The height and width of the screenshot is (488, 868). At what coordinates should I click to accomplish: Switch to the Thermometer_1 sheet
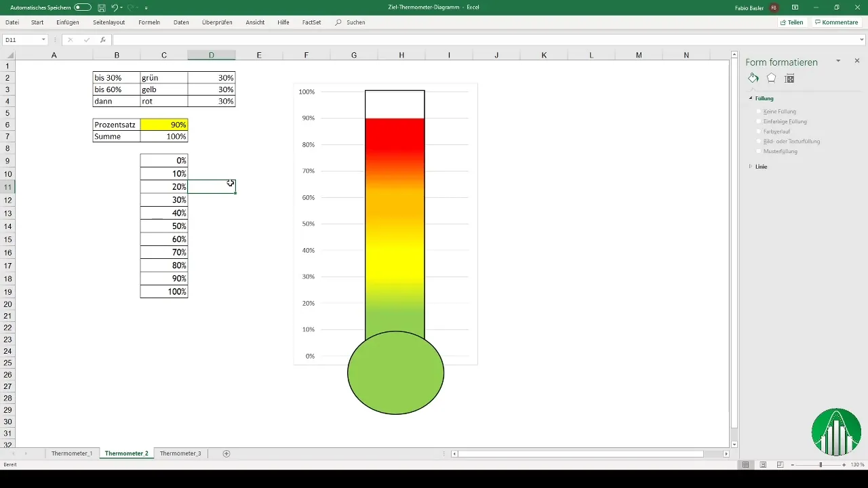pyautogui.click(x=72, y=453)
